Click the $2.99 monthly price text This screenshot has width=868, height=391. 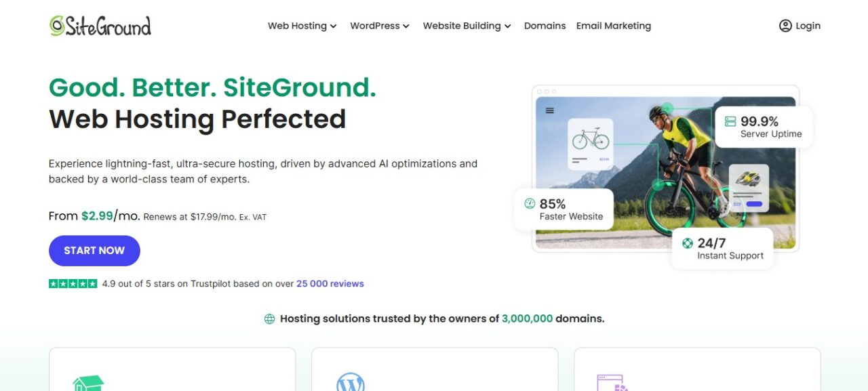click(97, 215)
